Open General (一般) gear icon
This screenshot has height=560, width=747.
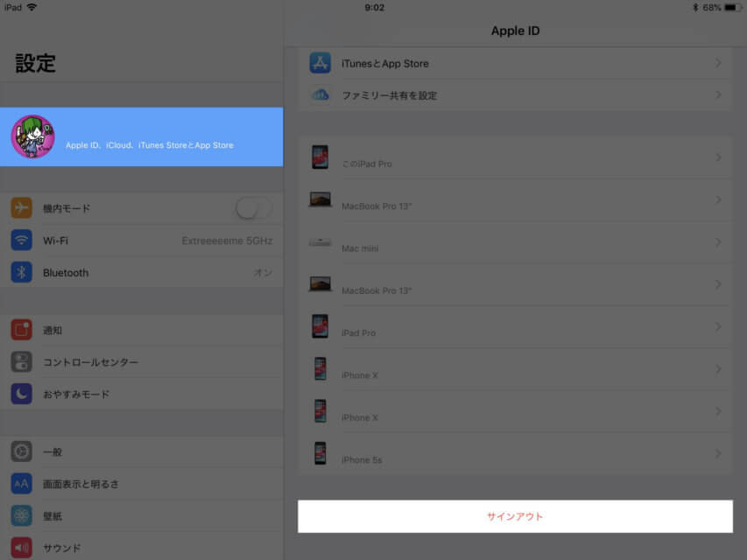pos(21,451)
